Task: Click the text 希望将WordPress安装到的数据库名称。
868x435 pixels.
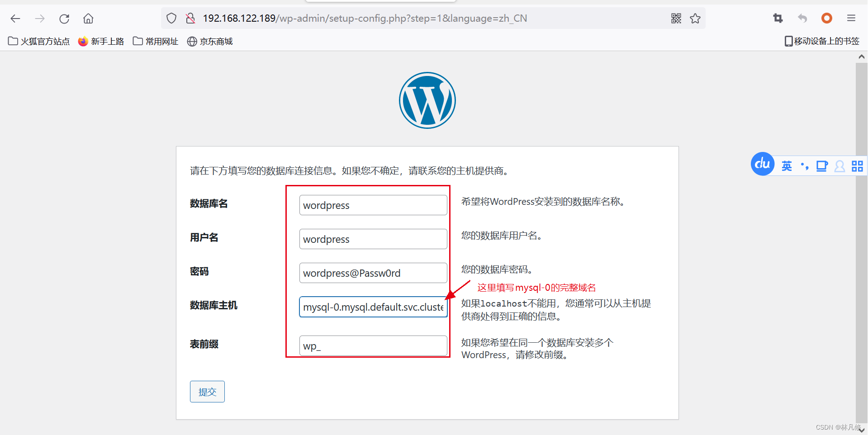Action: pyautogui.click(x=544, y=202)
